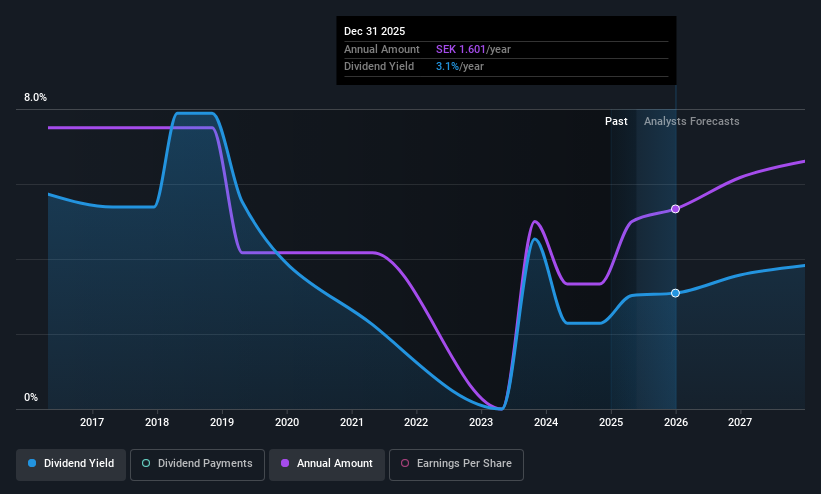Click the 3.1%/year dividend yield value
This screenshot has width=821, height=494.
460,67
